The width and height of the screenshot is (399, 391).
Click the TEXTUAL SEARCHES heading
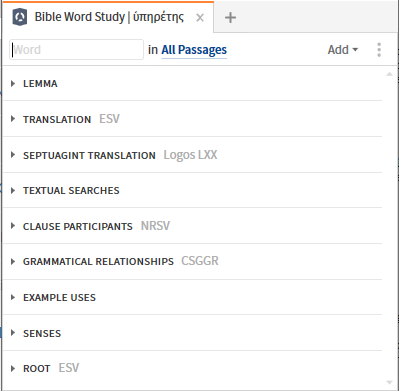point(71,191)
